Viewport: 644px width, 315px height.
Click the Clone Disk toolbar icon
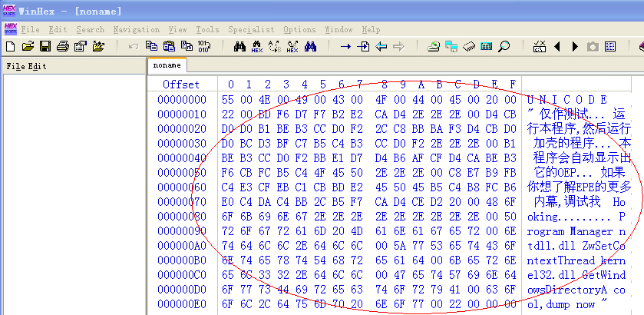coord(451,46)
